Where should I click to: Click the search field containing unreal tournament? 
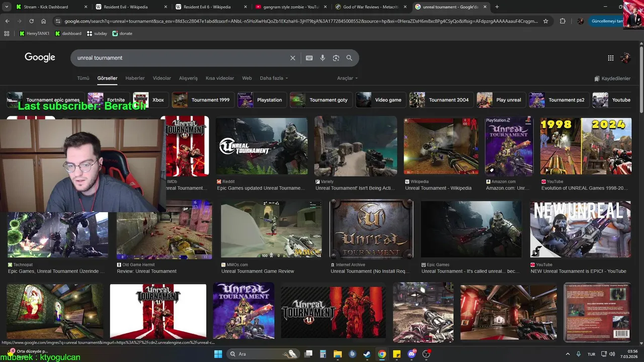click(181, 58)
